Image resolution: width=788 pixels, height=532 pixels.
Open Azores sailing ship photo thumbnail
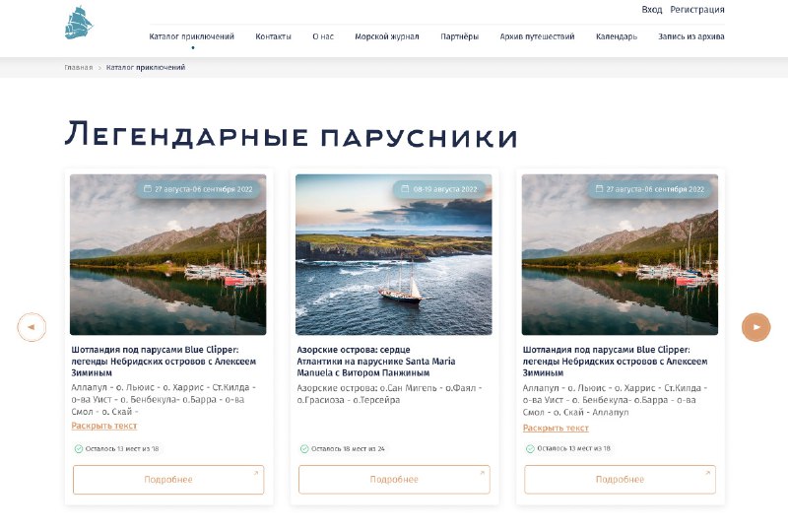tap(393, 254)
